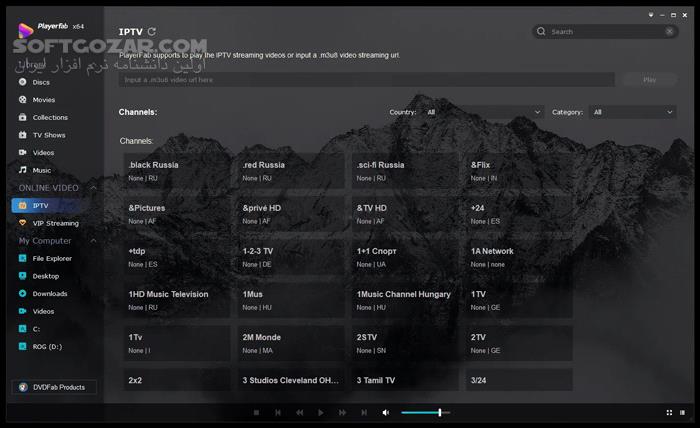
Task: Open the Desktop folder icon
Action: [23, 276]
